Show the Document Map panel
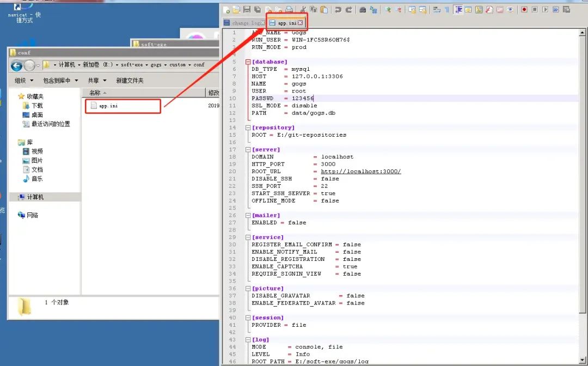Image resolution: width=588 pixels, height=366 pixels. [x=479, y=10]
